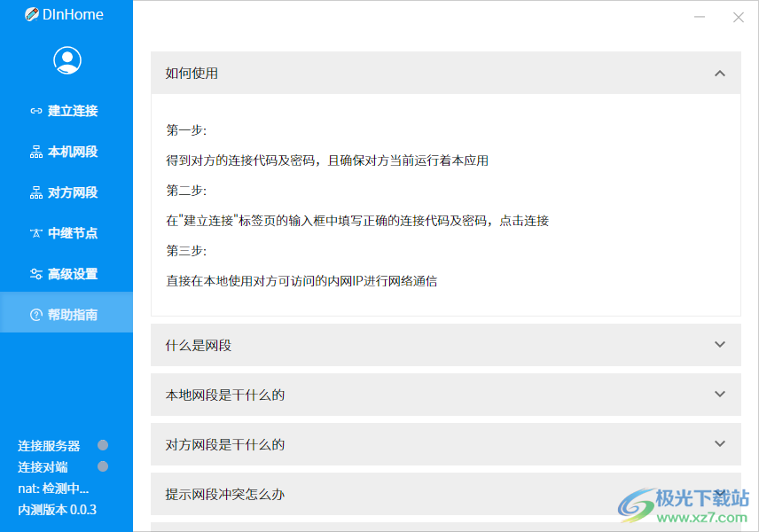Click the 对方网段是干什么的 section dropdown arrow
This screenshot has width=759, height=532.
(x=720, y=444)
